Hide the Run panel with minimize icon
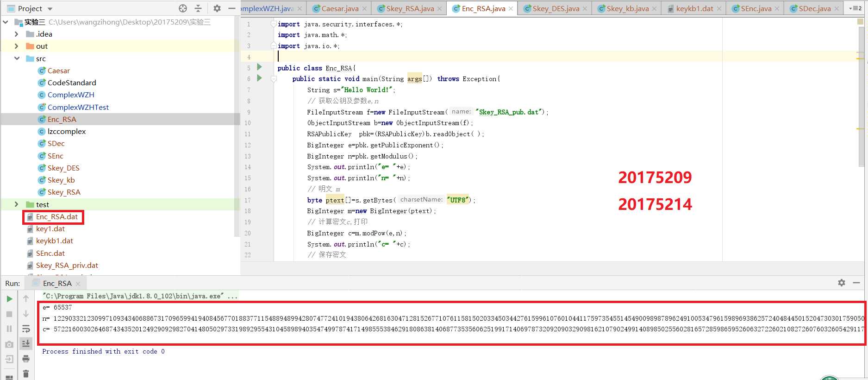The width and height of the screenshot is (868, 380). (856, 283)
